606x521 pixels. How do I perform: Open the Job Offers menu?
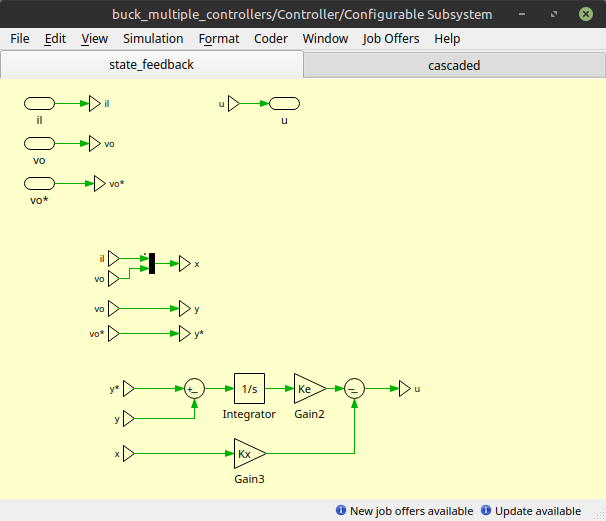click(391, 39)
